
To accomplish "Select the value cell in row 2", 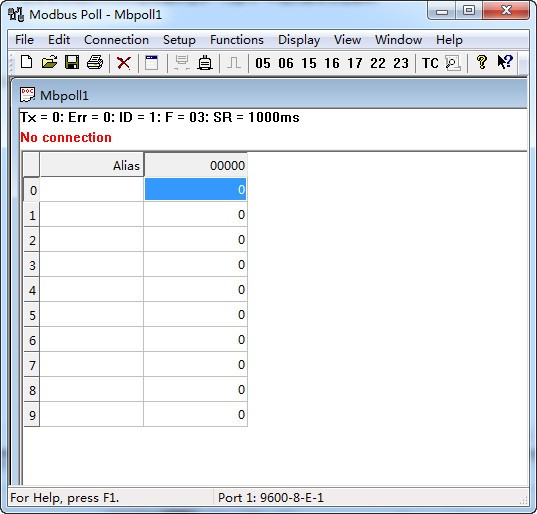I will tap(195, 239).
